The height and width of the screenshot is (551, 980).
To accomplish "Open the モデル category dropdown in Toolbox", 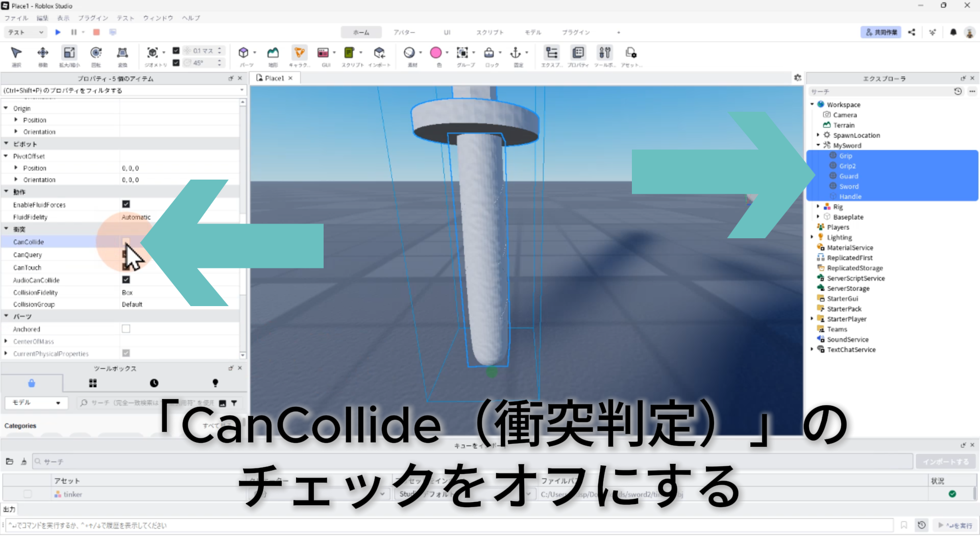I will [x=36, y=403].
